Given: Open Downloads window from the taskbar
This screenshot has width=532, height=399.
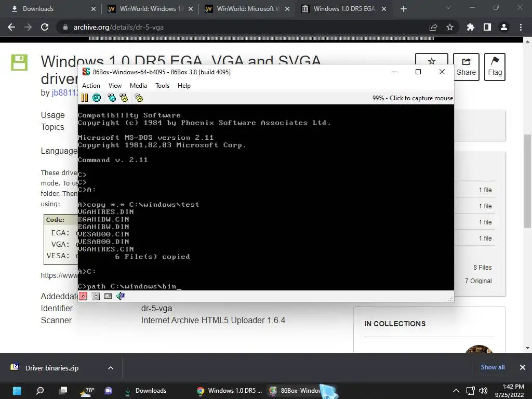Looking at the screenshot, I should click(145, 391).
